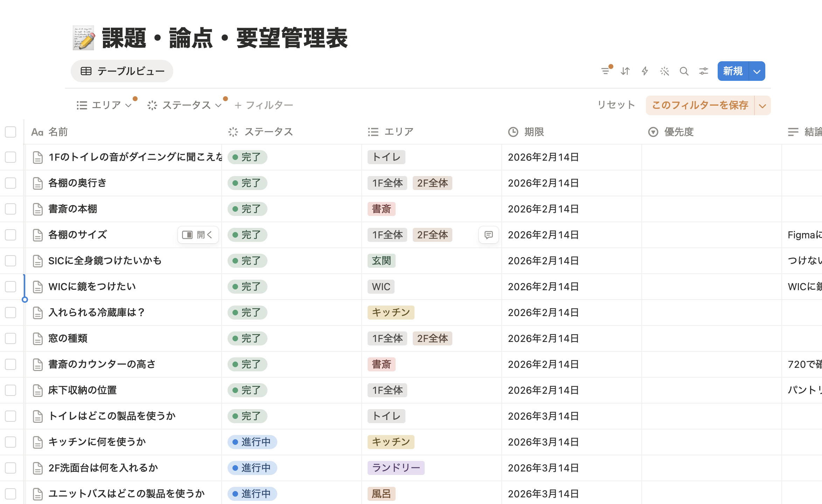
Task: Open the エリア column header menu
Action: click(x=431, y=132)
